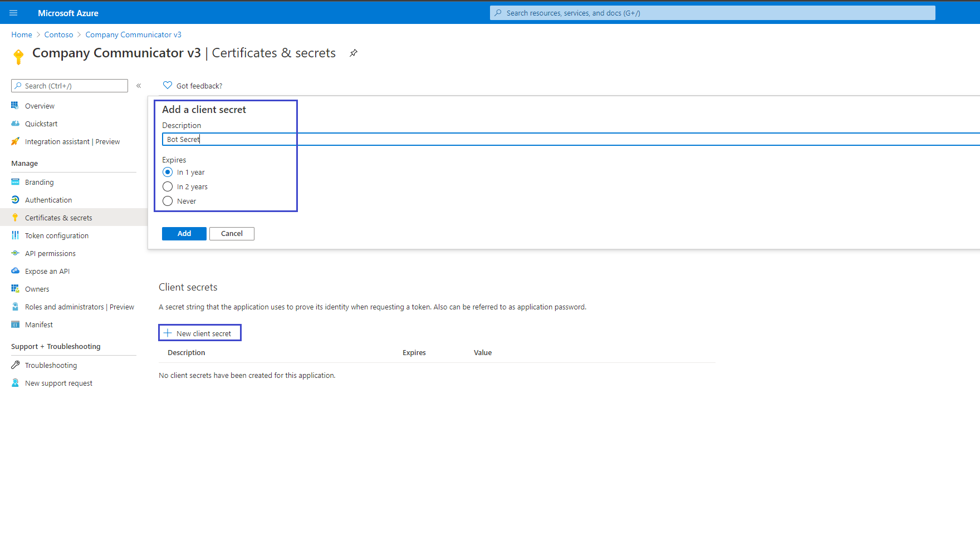Click the Got feedback heart icon
Viewport: 980px width, 551px height.
tap(167, 85)
